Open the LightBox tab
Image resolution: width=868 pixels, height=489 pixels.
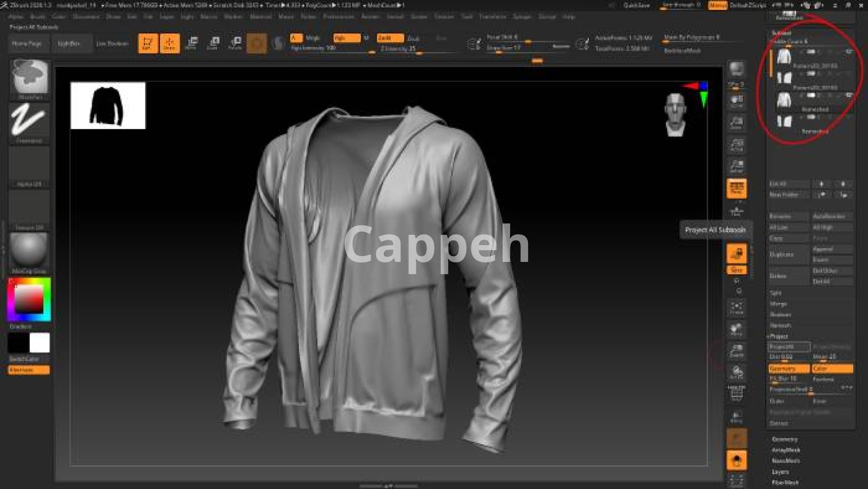(x=69, y=43)
